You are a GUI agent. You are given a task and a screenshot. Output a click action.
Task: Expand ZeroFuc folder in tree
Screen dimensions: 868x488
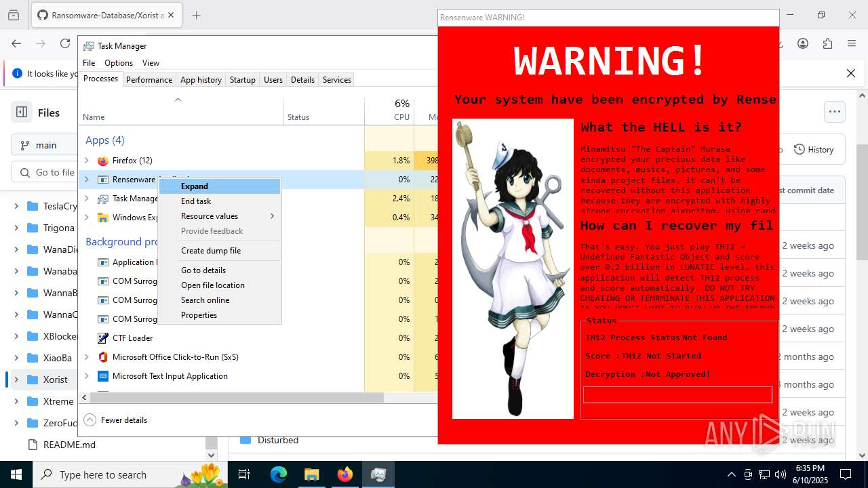point(16,423)
